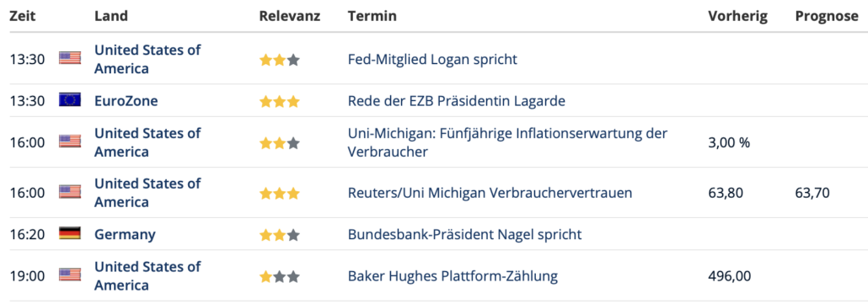868x304 pixels.
Task: Click relevance stars for Verbrauchervertrauen row
Action: pyautogui.click(x=280, y=194)
